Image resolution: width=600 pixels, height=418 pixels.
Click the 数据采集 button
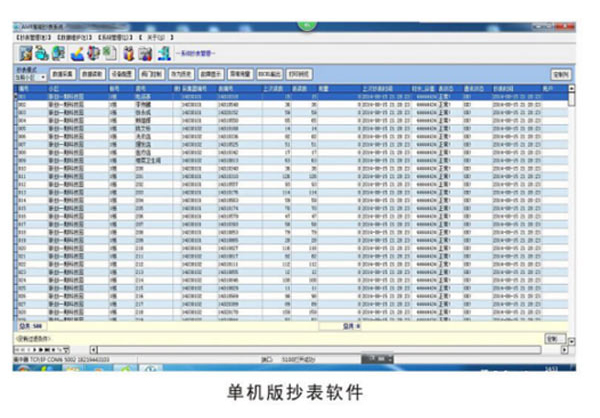point(63,74)
